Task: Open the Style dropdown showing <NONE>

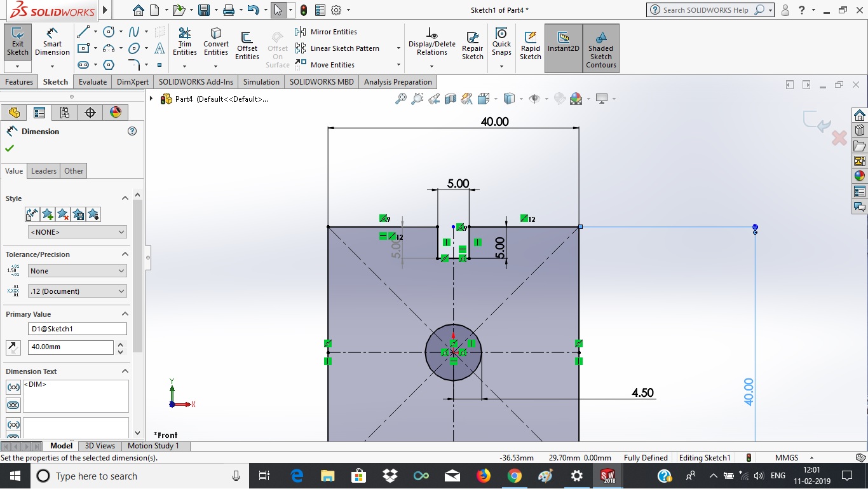Action: (x=77, y=232)
